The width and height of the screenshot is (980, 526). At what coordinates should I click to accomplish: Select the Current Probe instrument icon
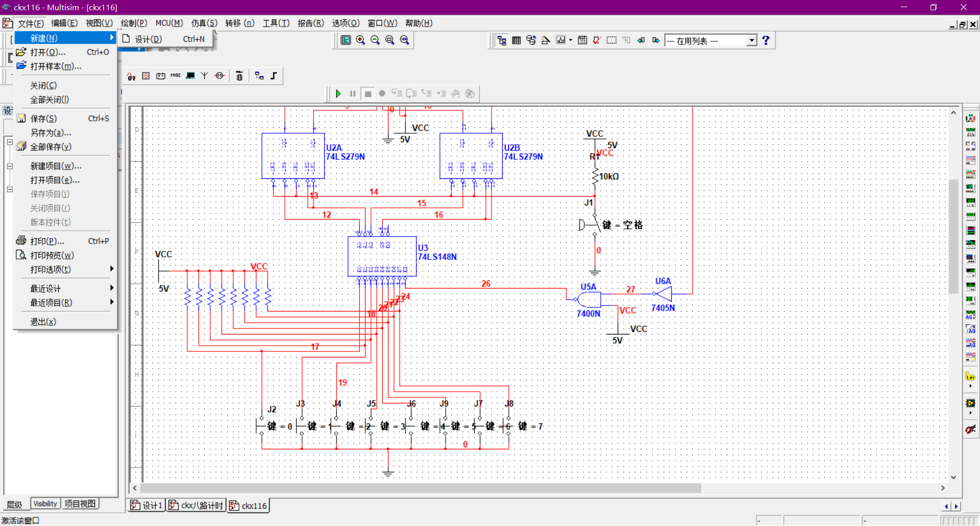970,429
